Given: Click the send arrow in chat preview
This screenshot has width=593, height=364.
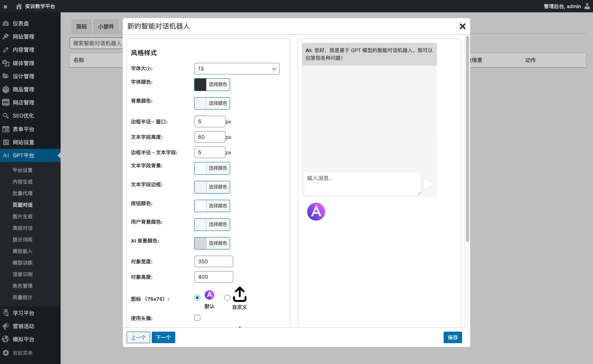Looking at the screenshot, I should click(x=428, y=184).
